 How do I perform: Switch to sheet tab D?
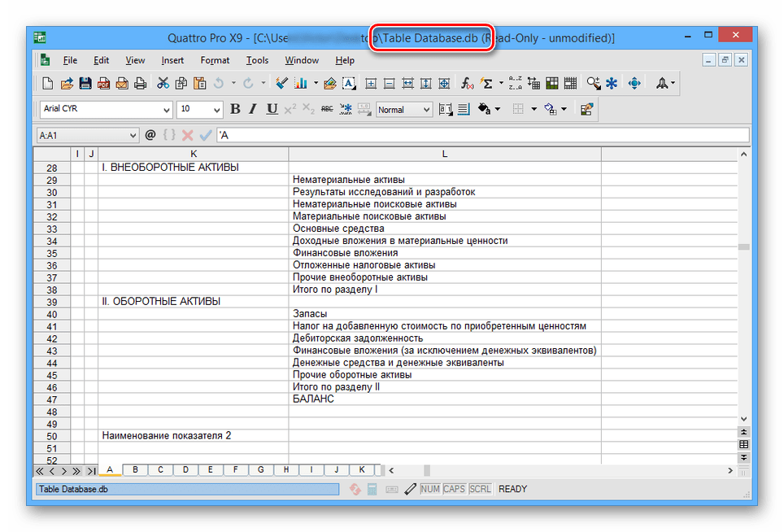[185, 469]
